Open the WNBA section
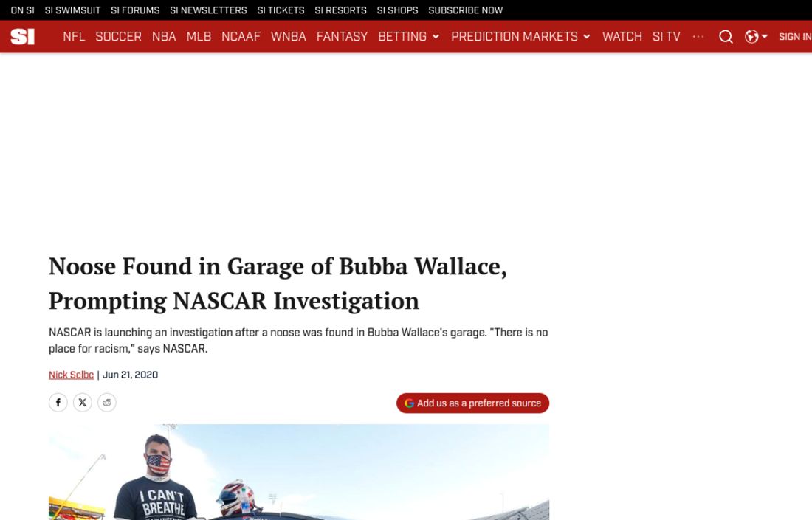Screen dimensions: 812x520 [x=289, y=37]
